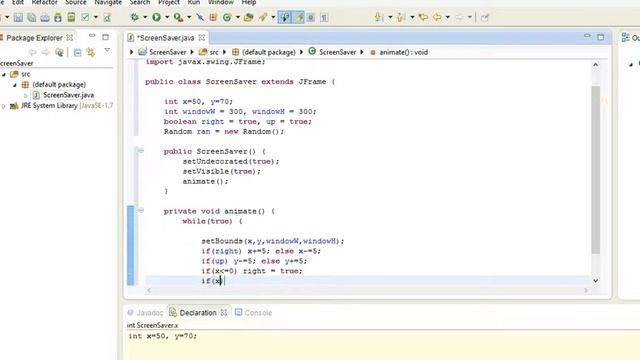Screen dimensions: 640x360
Task: Open the Back history dropdown arrow
Action: [x=448, y=17]
